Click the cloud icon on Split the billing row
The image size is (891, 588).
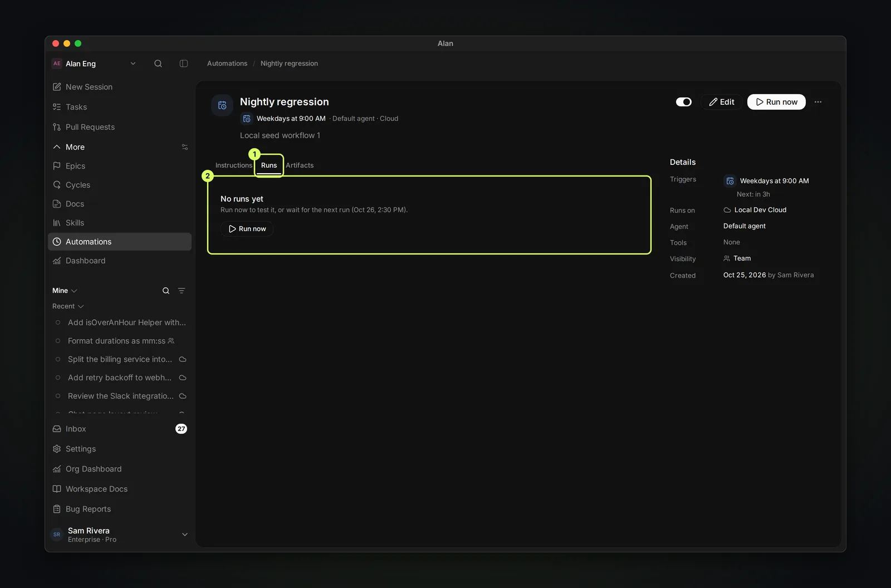point(183,359)
